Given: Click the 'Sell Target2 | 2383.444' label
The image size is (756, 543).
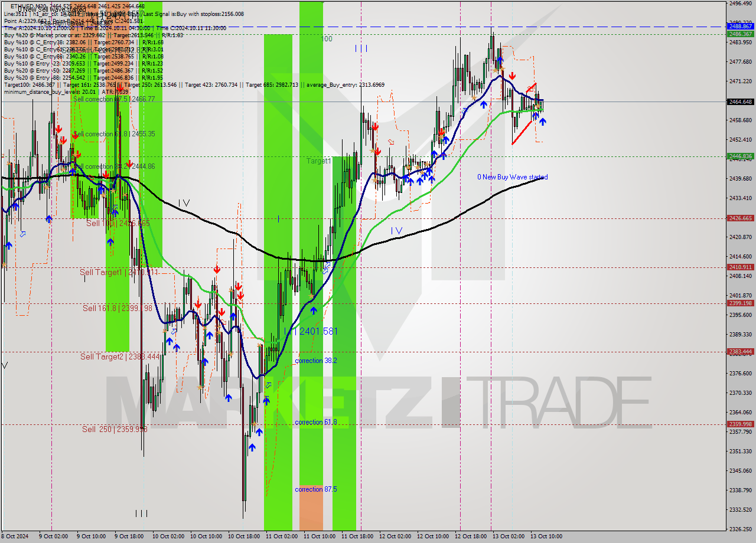Looking at the screenshot, I should point(120,356).
